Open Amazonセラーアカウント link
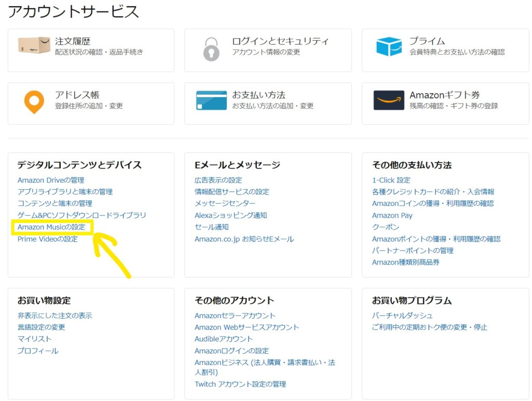This screenshot has width=532, height=401. tap(235, 316)
